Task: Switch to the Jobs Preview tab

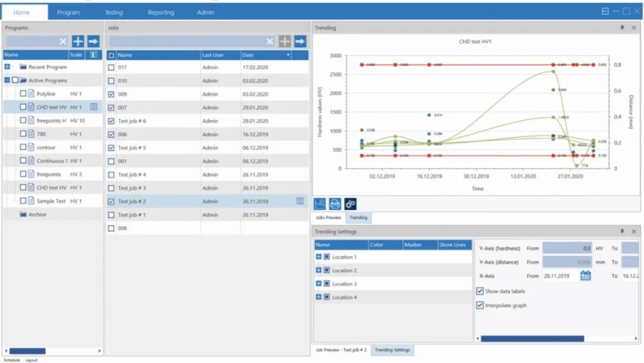Action: point(328,217)
